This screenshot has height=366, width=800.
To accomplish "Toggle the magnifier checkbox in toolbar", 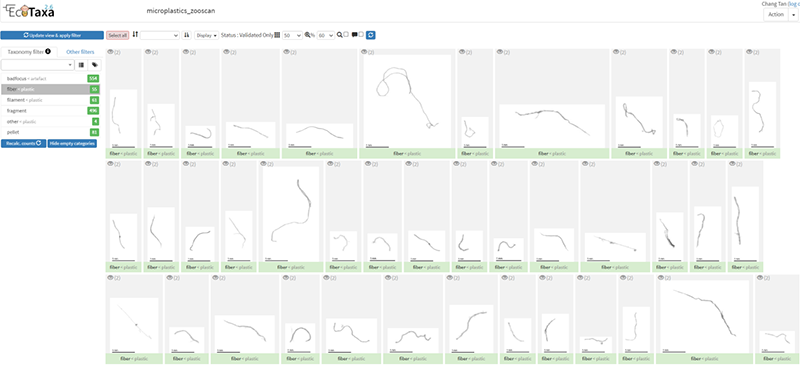I will (x=346, y=35).
